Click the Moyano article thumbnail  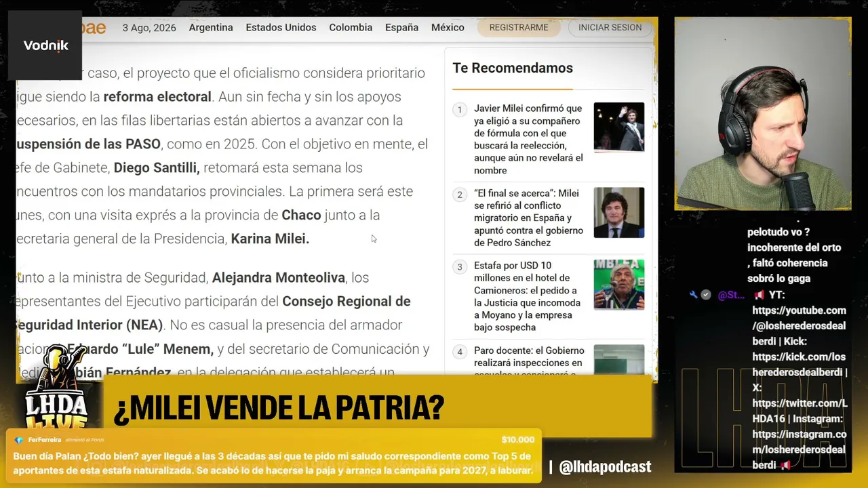(619, 285)
